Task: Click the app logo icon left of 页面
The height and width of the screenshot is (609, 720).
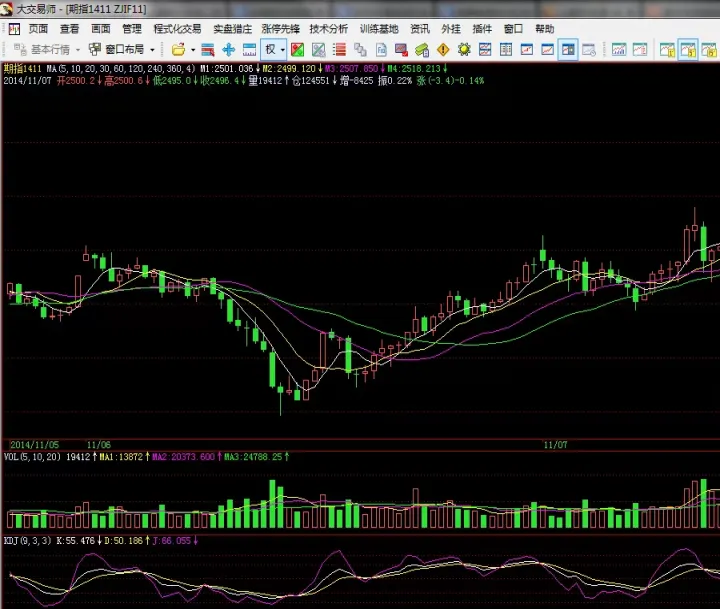Action: (13, 29)
